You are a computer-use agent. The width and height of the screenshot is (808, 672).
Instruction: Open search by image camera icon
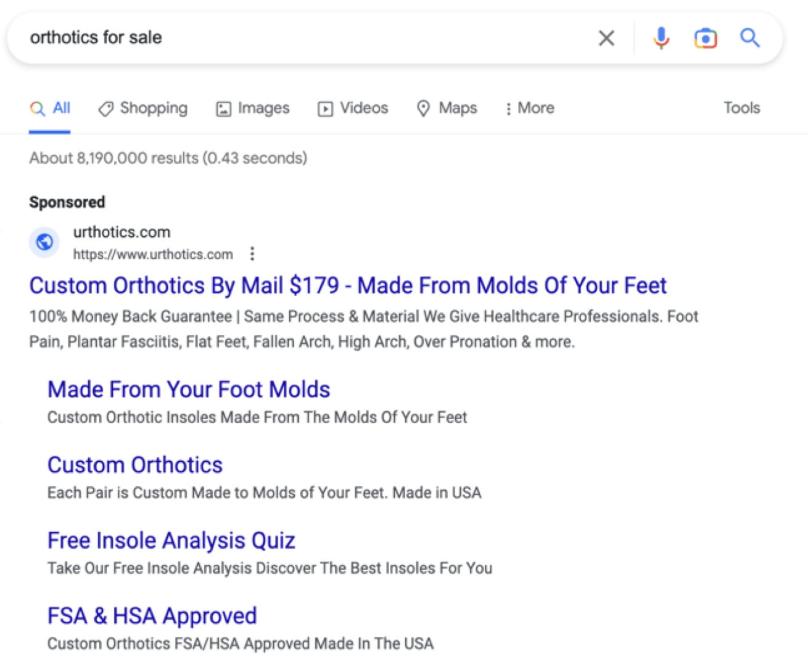pyautogui.click(x=706, y=38)
